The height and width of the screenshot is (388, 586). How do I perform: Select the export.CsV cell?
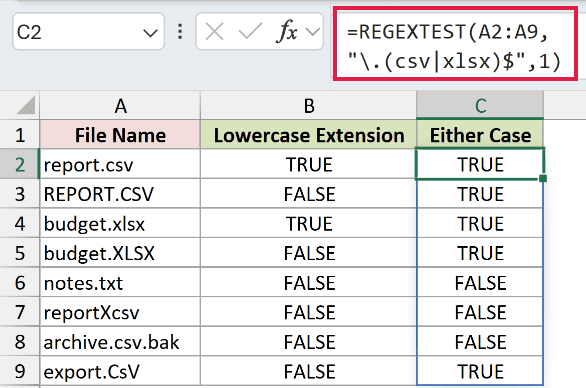pos(120,371)
